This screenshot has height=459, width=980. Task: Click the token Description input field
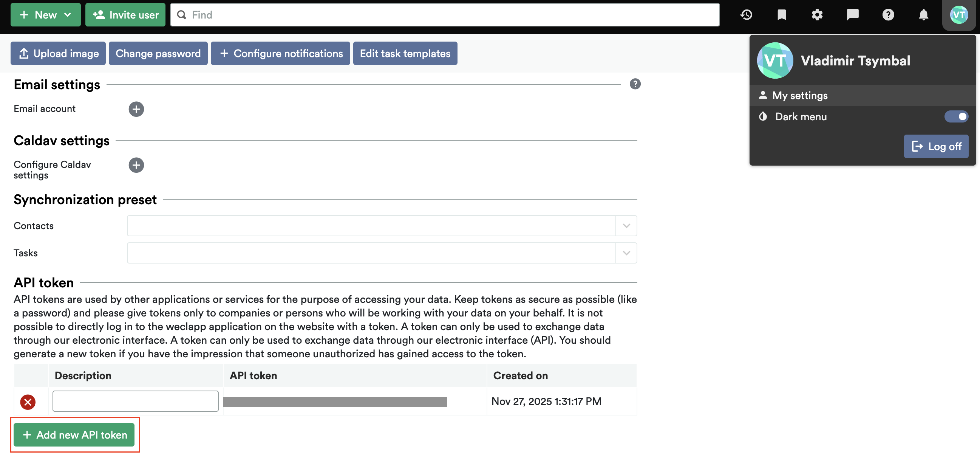coord(134,401)
